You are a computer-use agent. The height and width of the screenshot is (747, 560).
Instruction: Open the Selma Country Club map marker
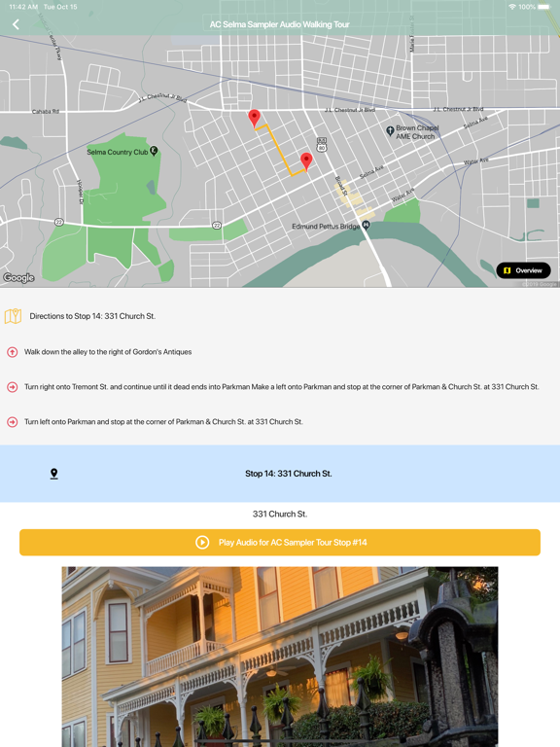click(154, 151)
